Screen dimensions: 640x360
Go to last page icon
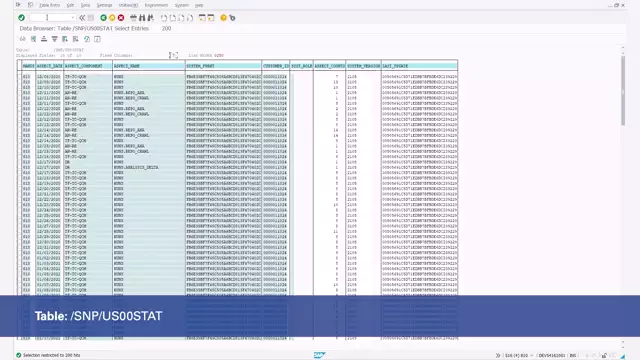tap(190, 18)
